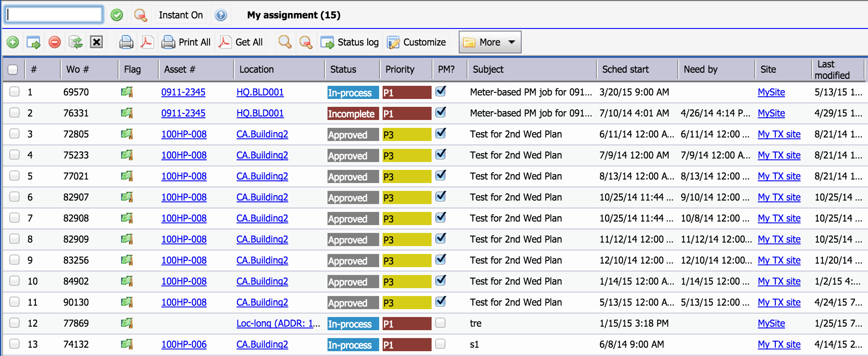Click the flag icon for work order 77869

pyautogui.click(x=127, y=323)
